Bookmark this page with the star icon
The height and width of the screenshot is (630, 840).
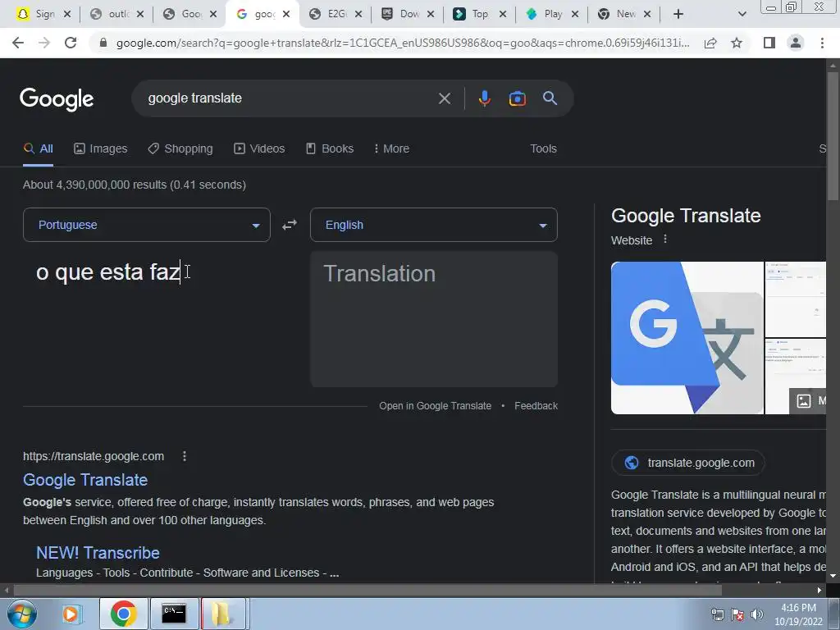click(x=737, y=43)
